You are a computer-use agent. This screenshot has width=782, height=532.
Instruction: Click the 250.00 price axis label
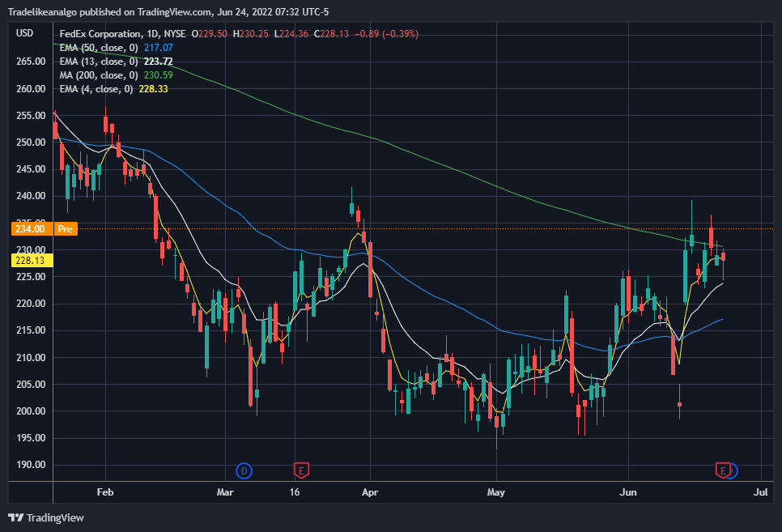(31, 143)
